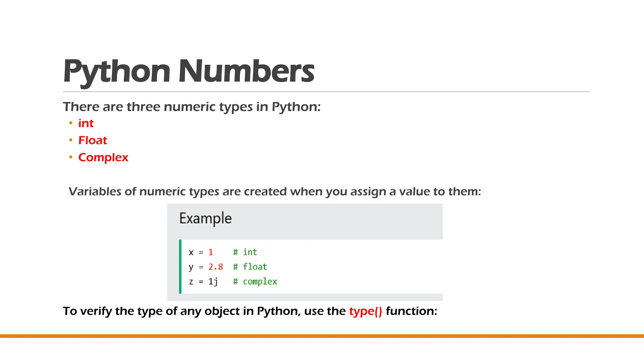Viewport: 644px width, 362px height.
Task: Click the "There are three numeric types" sentence
Action: [192, 107]
